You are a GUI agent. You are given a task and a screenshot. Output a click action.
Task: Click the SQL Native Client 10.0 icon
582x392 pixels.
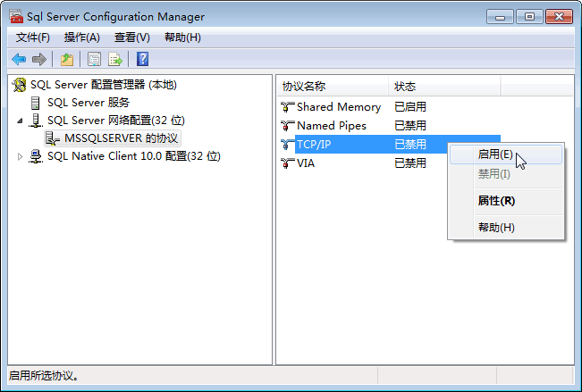click(36, 156)
